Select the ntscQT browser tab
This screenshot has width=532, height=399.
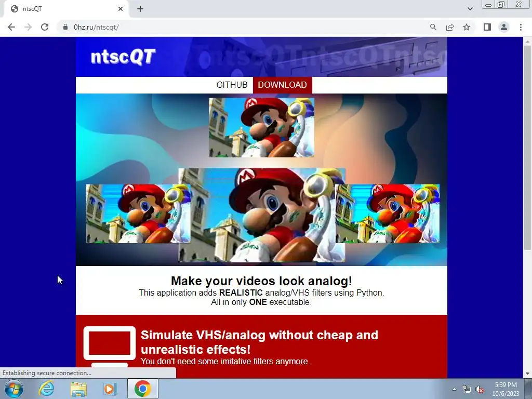66,9
